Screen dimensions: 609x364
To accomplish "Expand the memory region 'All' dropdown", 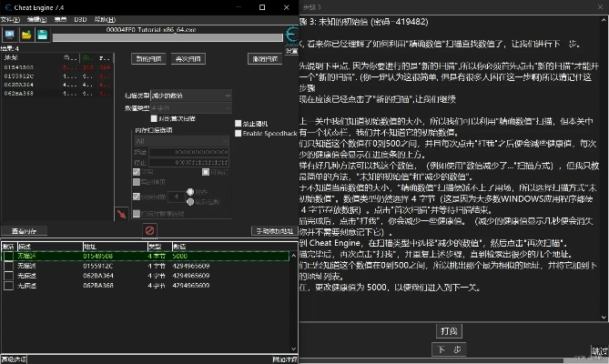I will pos(180,141).
